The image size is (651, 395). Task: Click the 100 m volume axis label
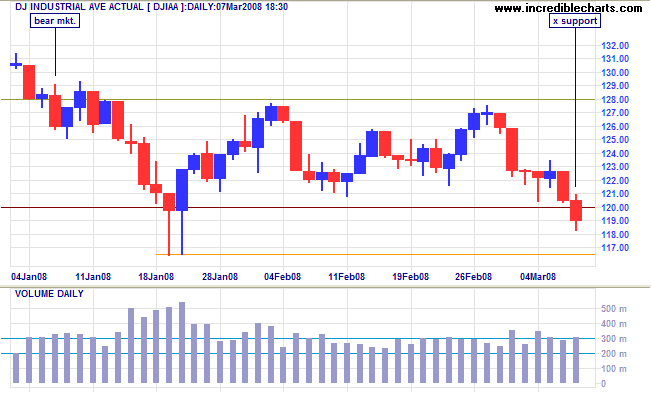coord(614,369)
